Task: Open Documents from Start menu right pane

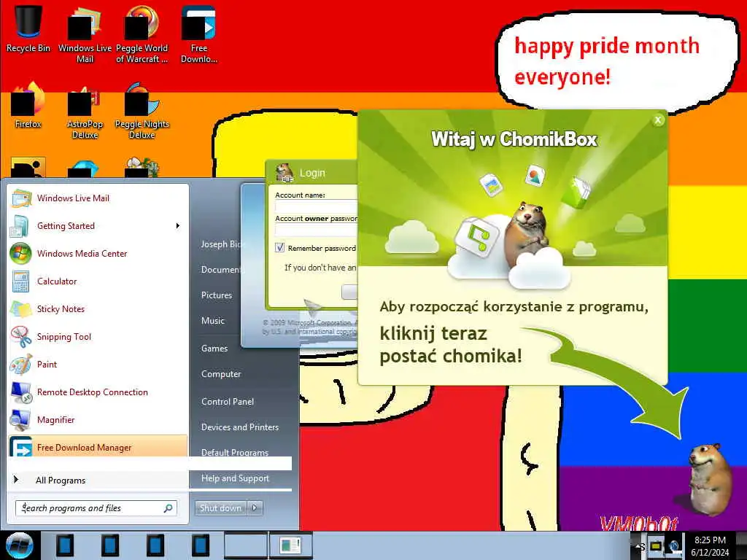Action: point(222,270)
